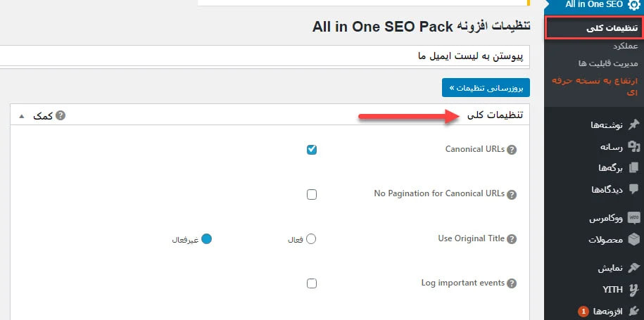Click help icon beside Canonical URLs
This screenshot has width=644, height=320.
[x=512, y=151]
